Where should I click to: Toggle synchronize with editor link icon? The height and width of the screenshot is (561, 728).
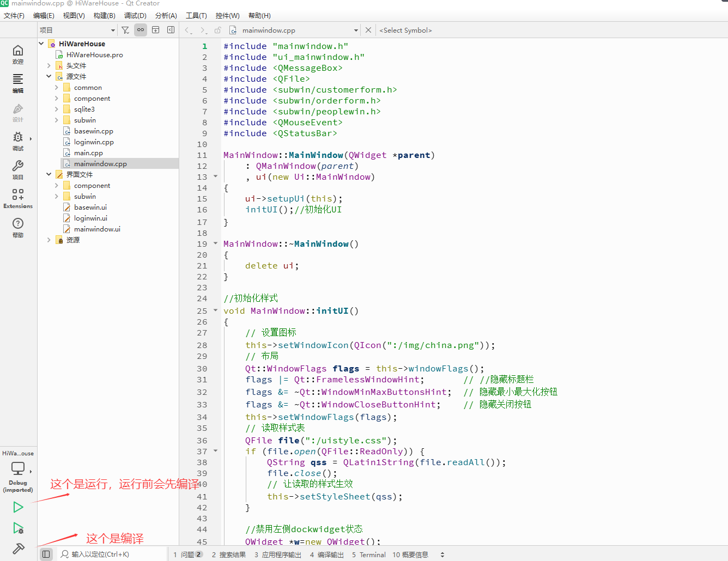pos(141,30)
